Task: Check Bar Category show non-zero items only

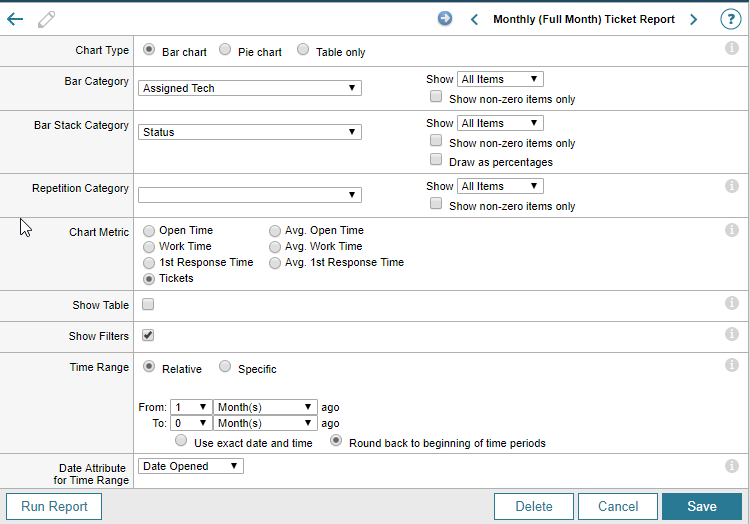Action: tap(436, 96)
